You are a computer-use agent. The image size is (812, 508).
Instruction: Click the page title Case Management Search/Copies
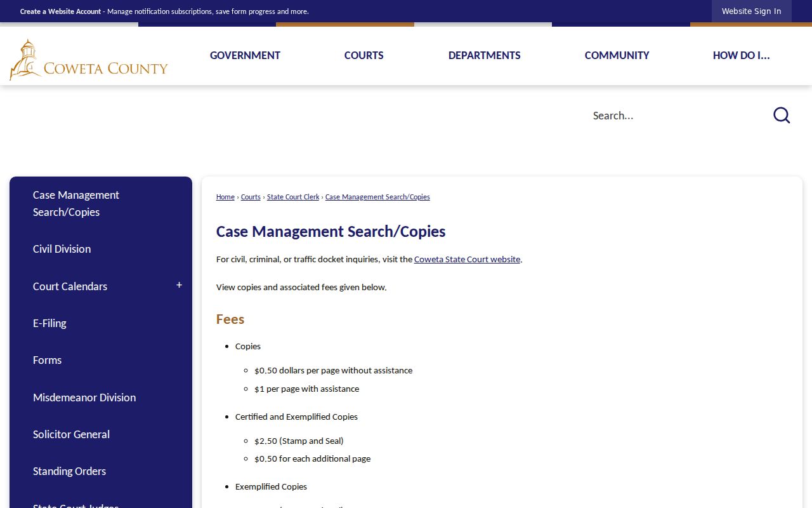331,231
